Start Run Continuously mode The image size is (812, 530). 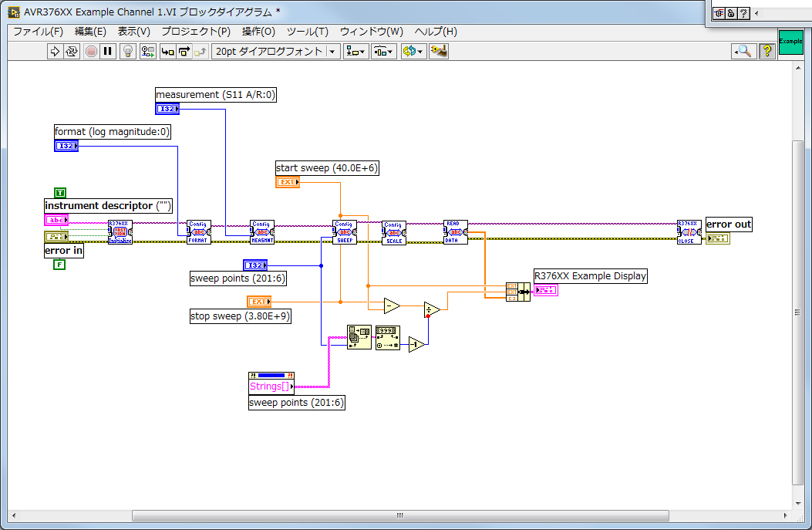[x=72, y=51]
